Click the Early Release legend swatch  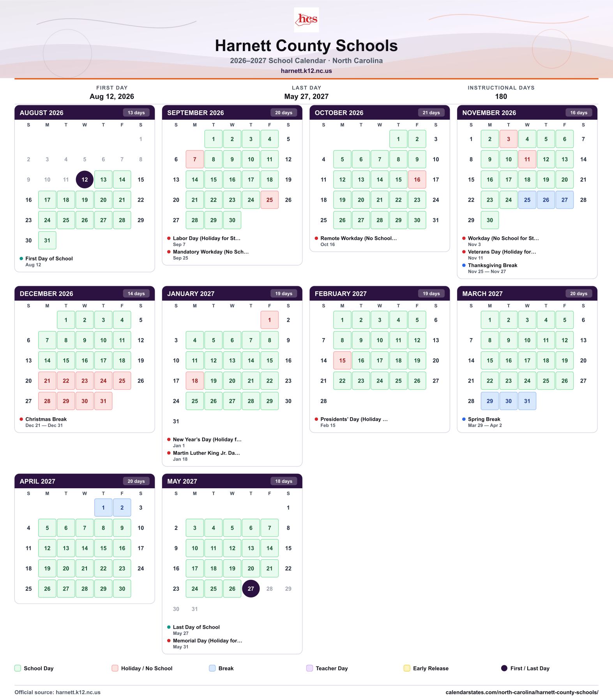click(407, 668)
